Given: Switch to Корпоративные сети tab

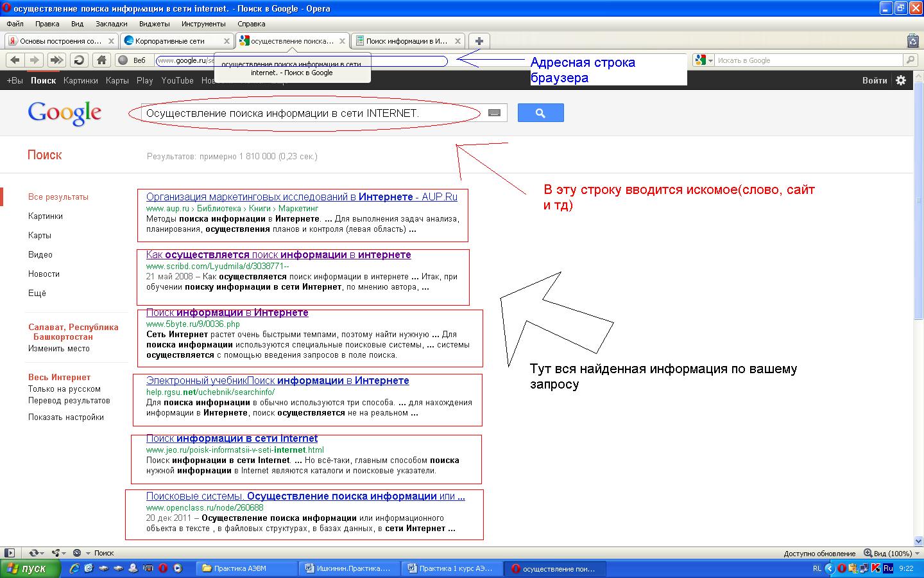Looking at the screenshot, I should [176, 40].
